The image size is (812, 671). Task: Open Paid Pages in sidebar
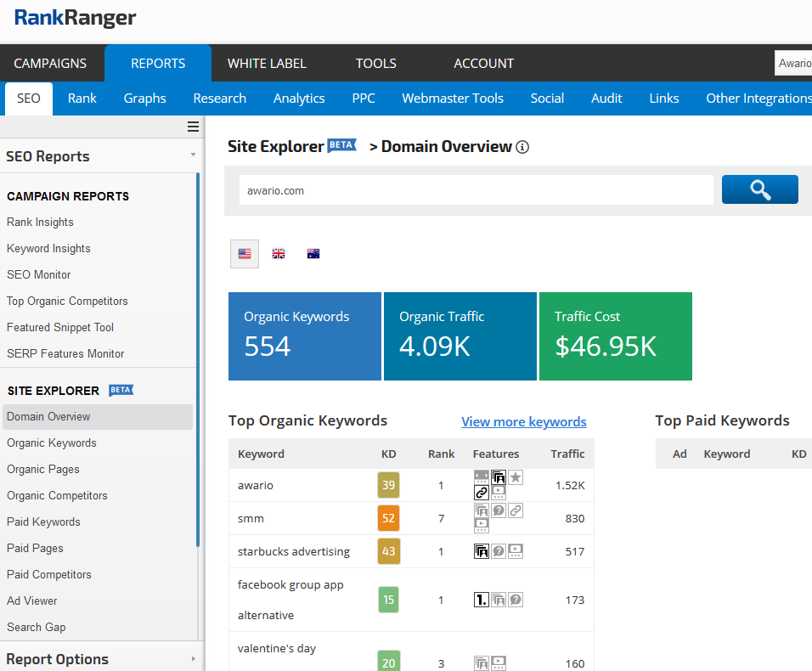[x=35, y=549]
